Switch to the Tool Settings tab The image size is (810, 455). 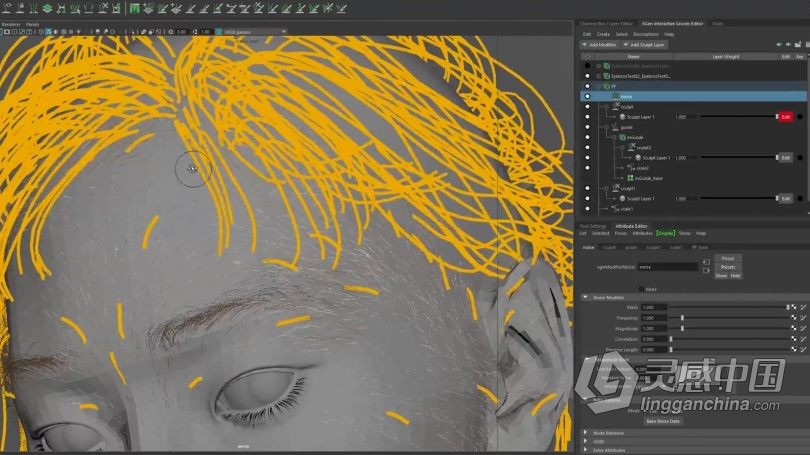click(x=593, y=226)
